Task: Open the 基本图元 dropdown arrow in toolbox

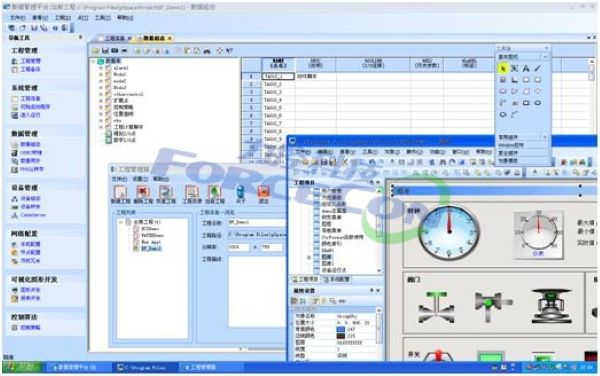Action: click(546, 57)
